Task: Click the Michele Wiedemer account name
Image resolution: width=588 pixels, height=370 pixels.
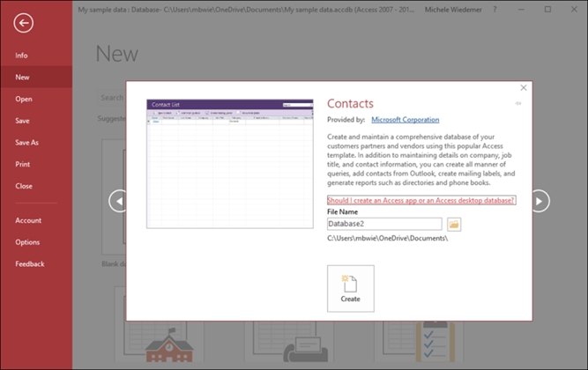Action: [453, 10]
